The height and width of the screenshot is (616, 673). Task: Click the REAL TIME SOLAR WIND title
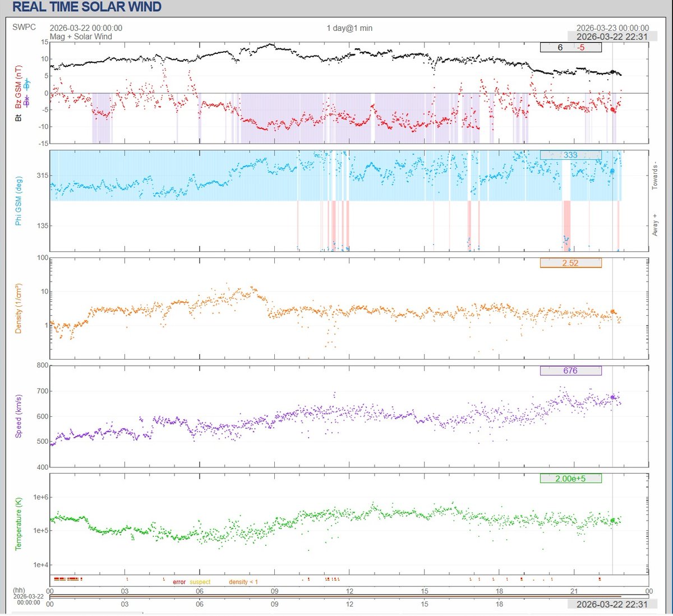tap(87, 7)
